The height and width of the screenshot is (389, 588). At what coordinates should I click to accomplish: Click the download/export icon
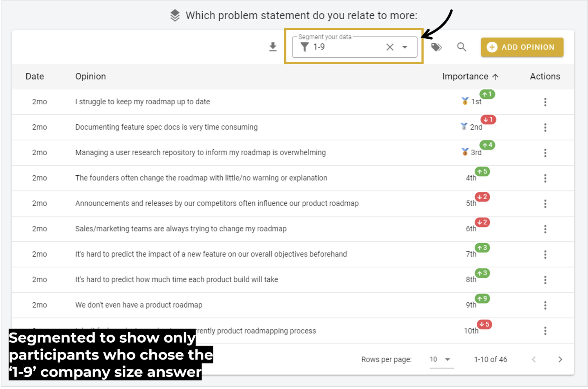point(273,47)
